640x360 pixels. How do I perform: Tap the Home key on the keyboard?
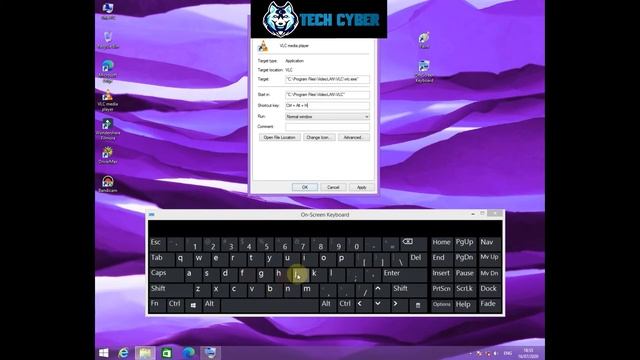coord(442,244)
